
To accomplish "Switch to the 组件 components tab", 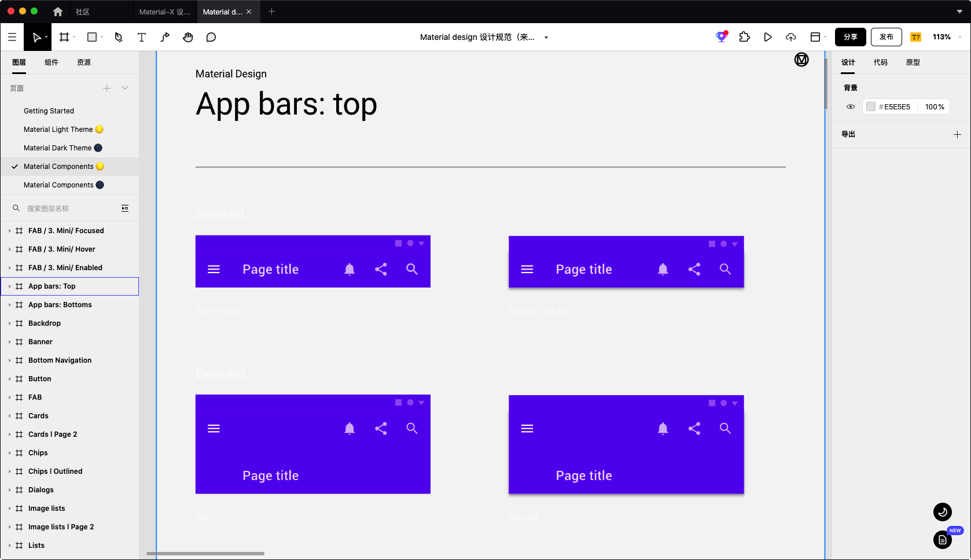I will click(52, 62).
